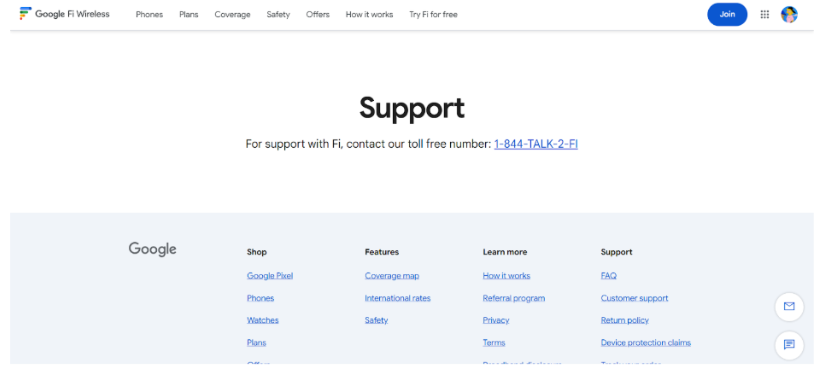The image size is (818, 368).
Task: Open the Phones link under Shop
Action: 260,298
